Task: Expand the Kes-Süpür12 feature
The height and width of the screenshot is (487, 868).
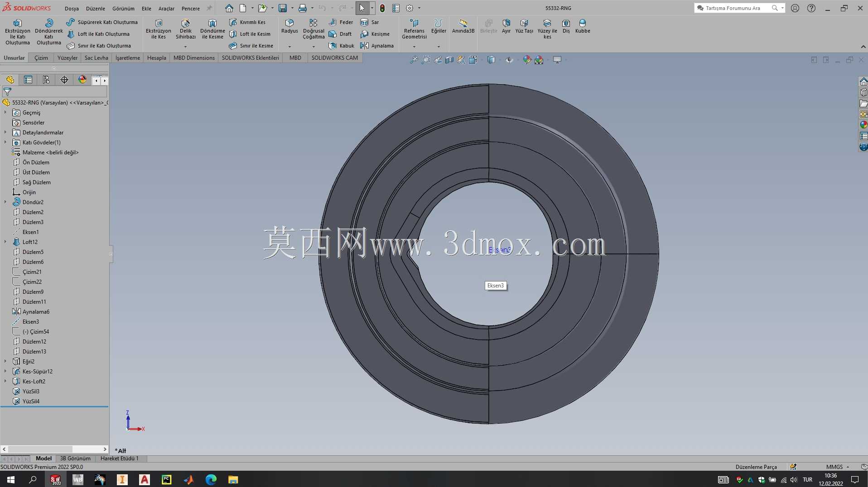Action: tap(5, 371)
